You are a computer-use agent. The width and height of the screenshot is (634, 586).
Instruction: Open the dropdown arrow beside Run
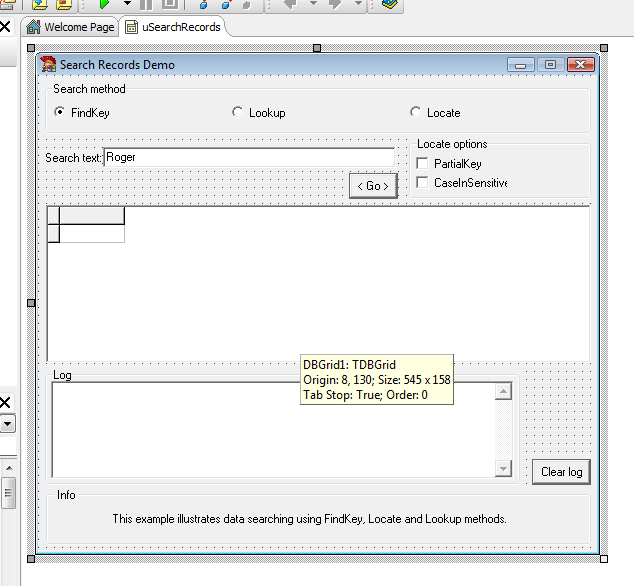(x=127, y=4)
